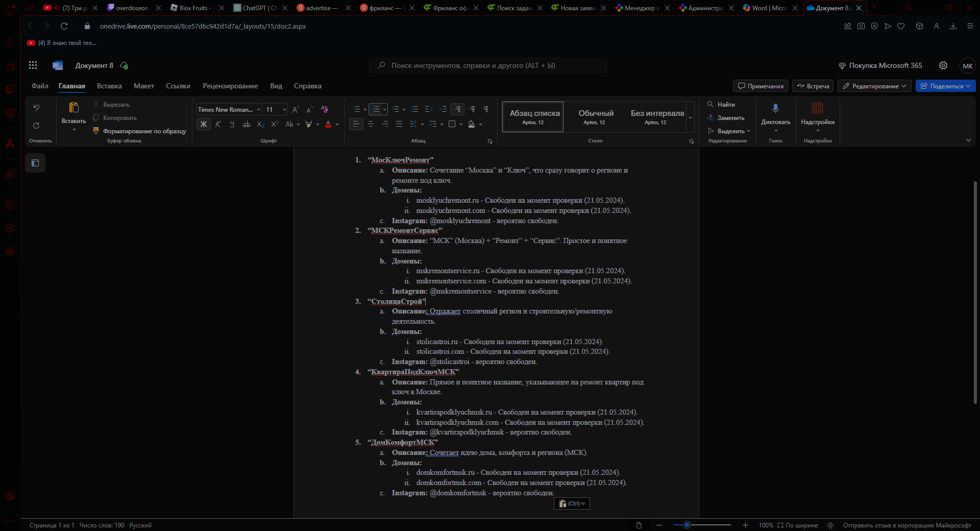
Task: Open the Share (Поделиться) dropdown
Action: coord(945,86)
